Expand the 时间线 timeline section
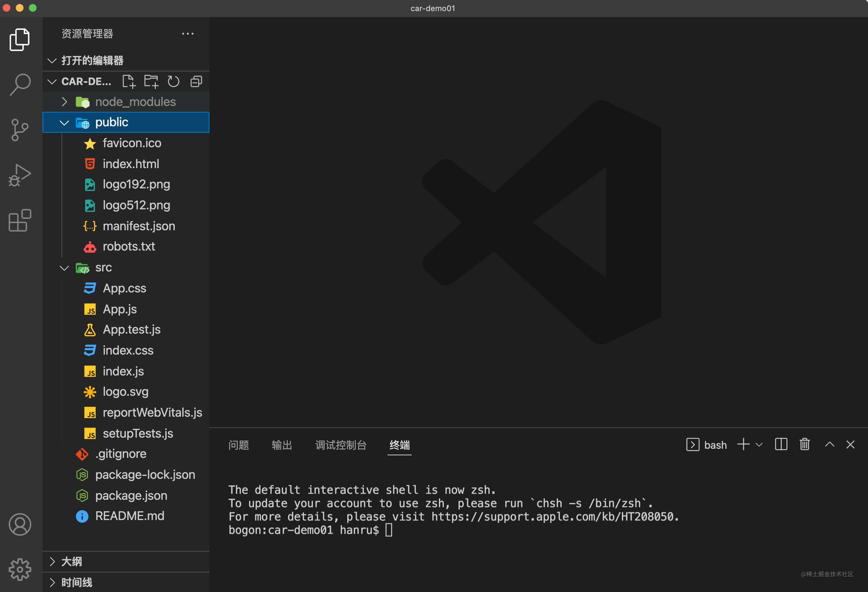Viewport: 868px width, 592px height. coord(126,582)
